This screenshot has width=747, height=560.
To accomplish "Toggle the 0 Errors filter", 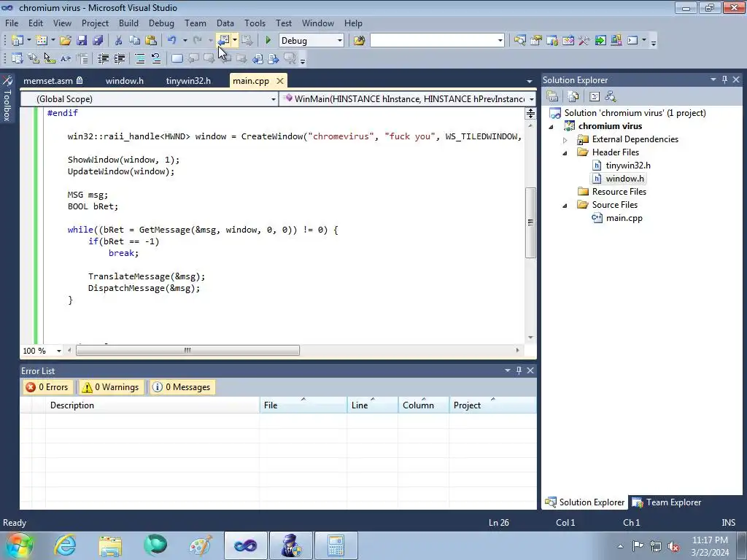I will point(47,387).
